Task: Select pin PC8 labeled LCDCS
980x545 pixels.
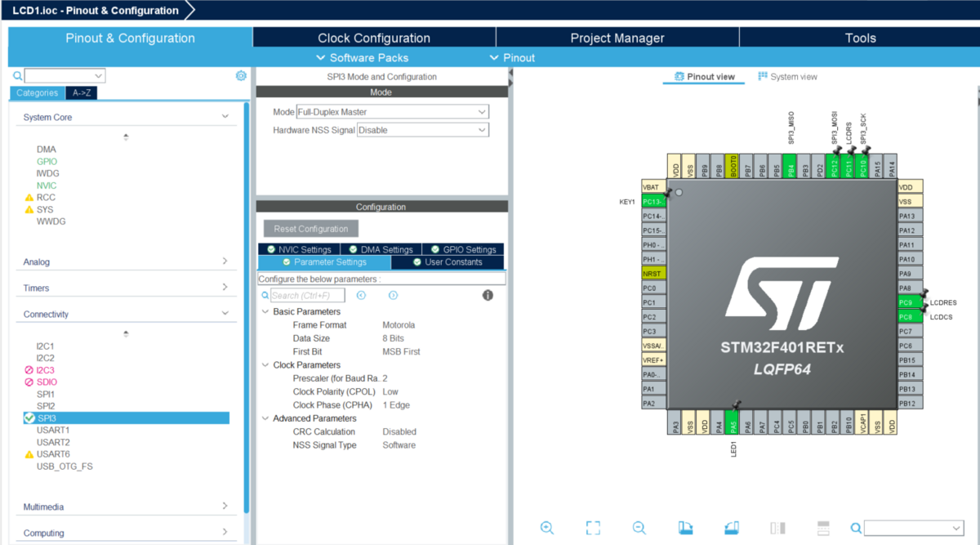Action: pyautogui.click(x=910, y=316)
